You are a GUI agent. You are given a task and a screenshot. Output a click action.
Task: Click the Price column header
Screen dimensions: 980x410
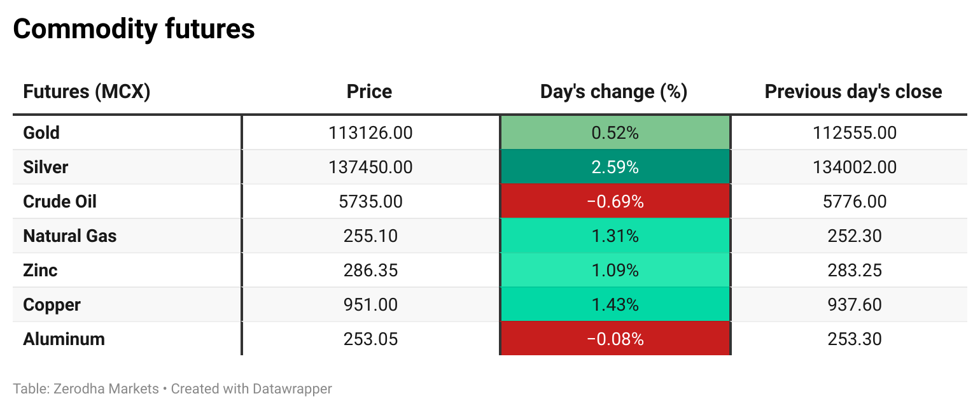pos(369,92)
